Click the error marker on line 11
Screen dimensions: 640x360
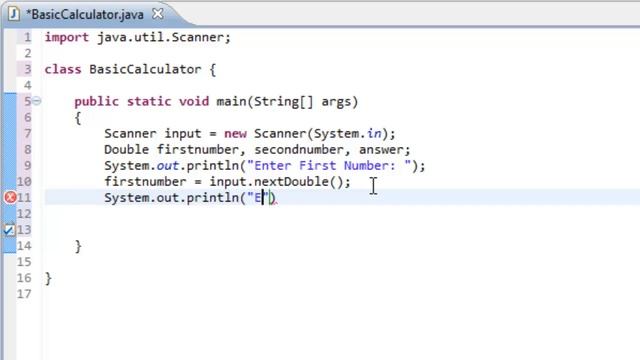[10, 198]
